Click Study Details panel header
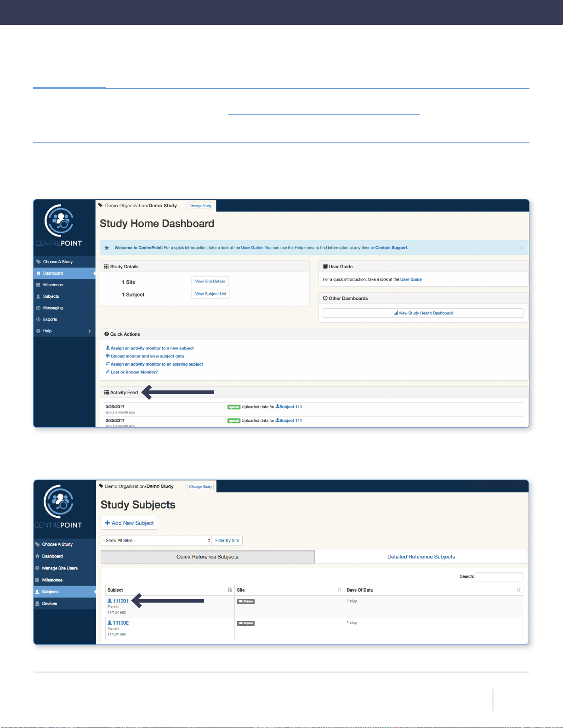 click(x=205, y=266)
